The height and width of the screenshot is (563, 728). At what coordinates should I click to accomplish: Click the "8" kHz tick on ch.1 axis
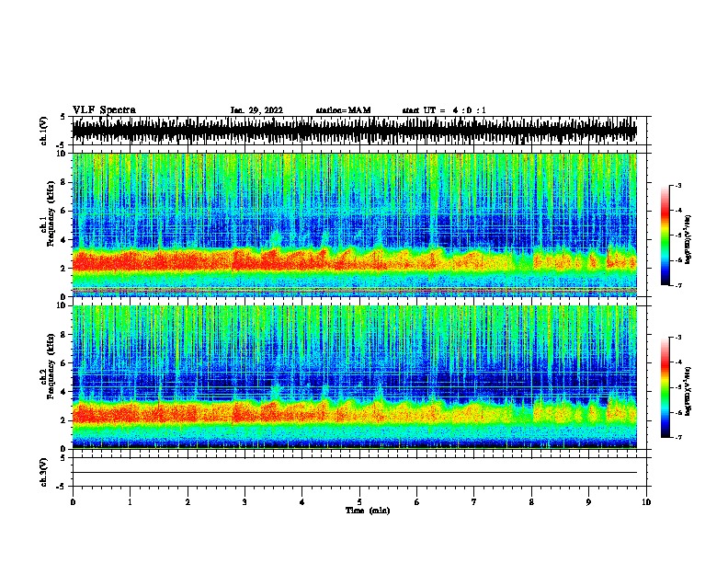(x=65, y=182)
